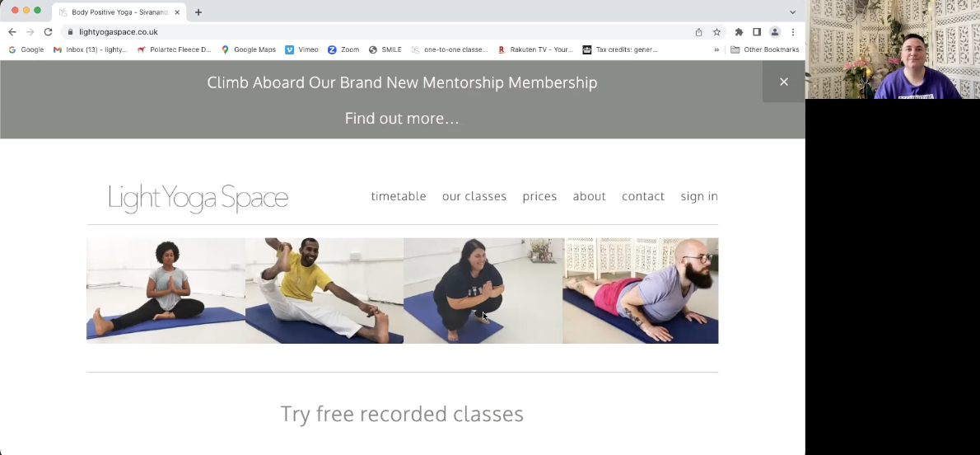Open the Google Maps bookmark
Image resolution: width=980 pixels, height=455 pixels.
point(248,49)
